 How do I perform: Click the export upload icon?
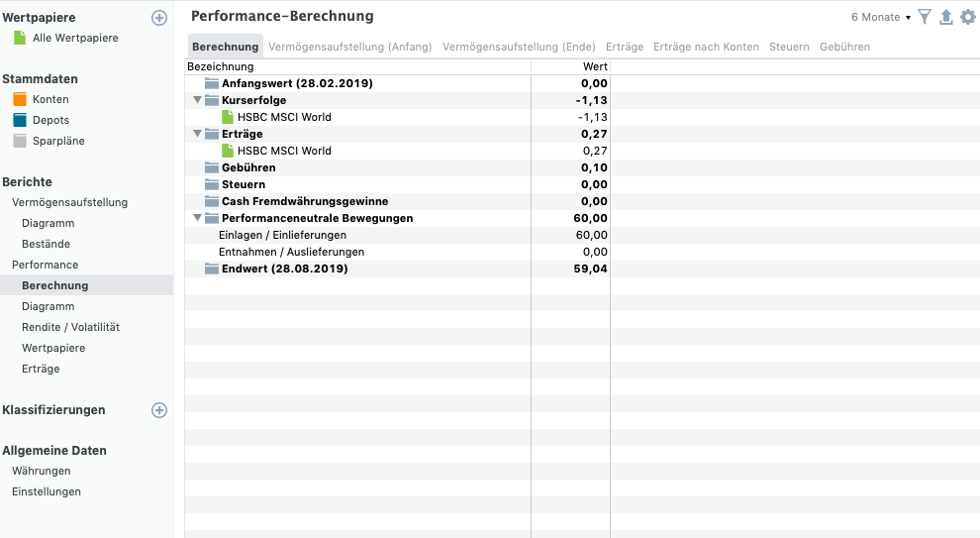click(946, 17)
